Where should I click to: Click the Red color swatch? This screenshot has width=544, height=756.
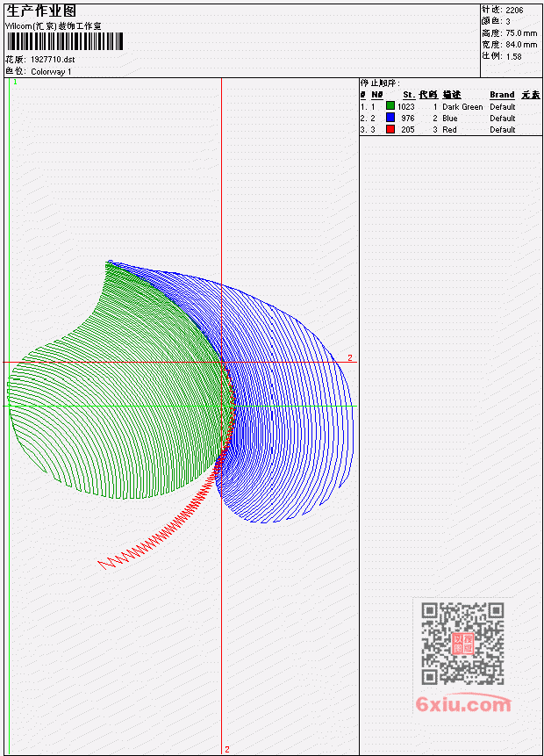[390, 129]
